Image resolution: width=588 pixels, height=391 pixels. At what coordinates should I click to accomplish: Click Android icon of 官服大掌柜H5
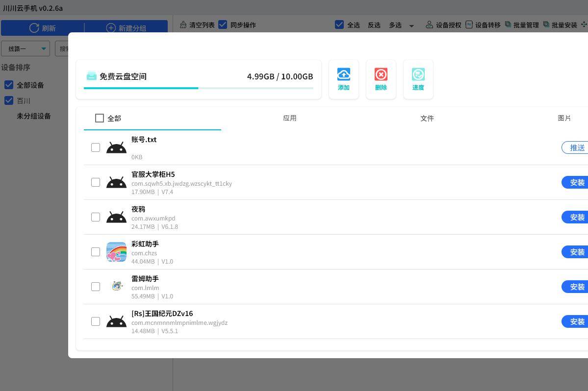coord(116,182)
